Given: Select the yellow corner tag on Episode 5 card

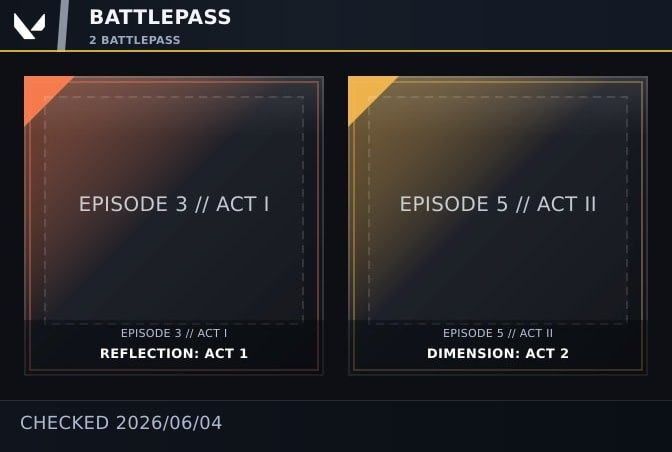Looking at the screenshot, I should [x=366, y=93].
